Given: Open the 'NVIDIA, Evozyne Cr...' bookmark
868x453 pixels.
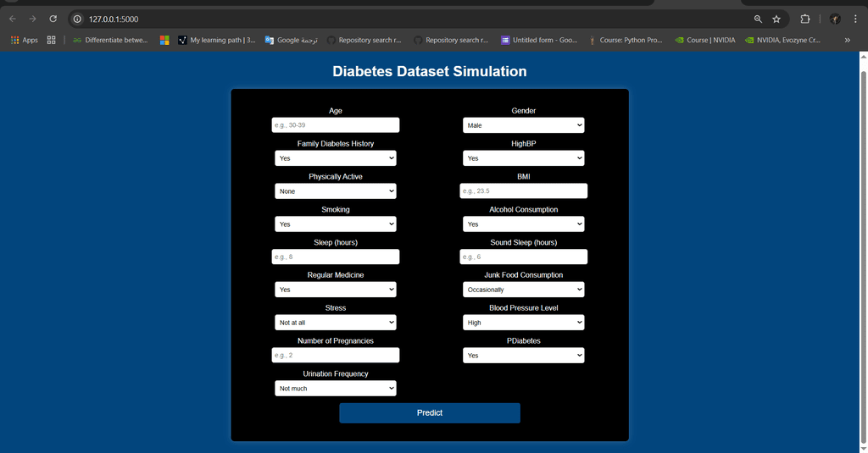Looking at the screenshot, I should tap(782, 40).
